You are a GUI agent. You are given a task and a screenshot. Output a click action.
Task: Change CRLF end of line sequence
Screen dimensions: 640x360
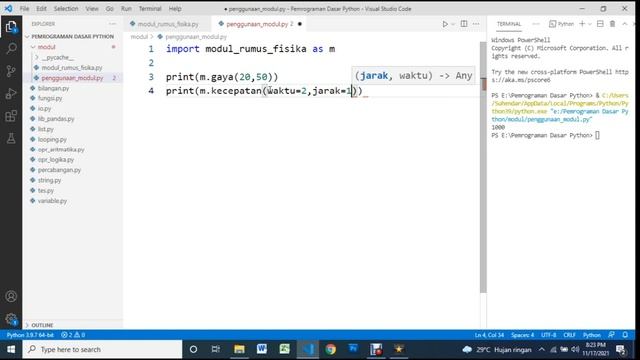pos(569,335)
